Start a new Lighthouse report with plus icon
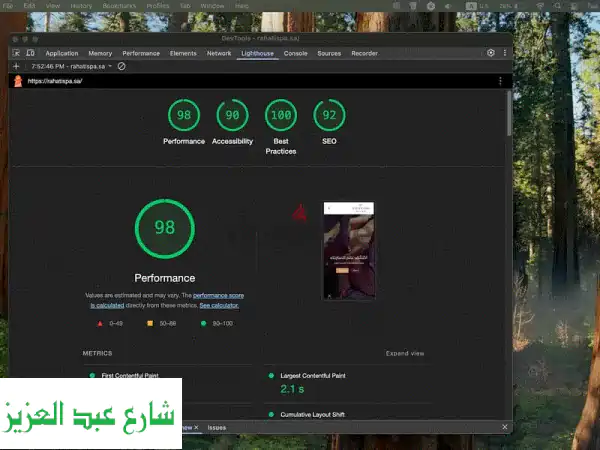The height and width of the screenshot is (450, 600). pyautogui.click(x=16, y=66)
